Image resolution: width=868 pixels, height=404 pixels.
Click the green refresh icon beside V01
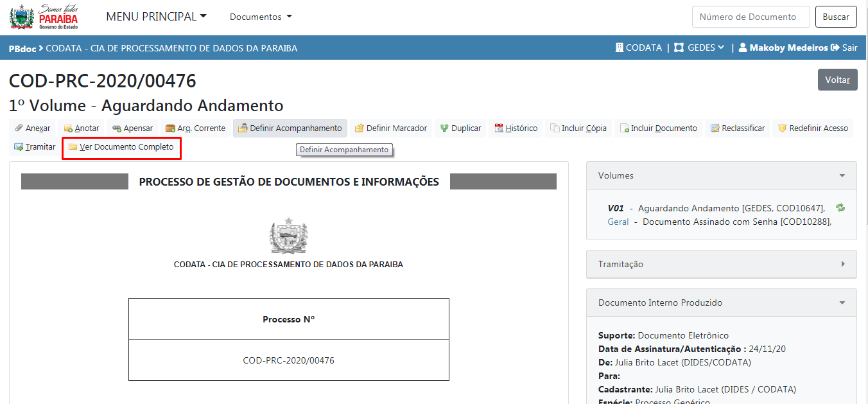[x=840, y=207]
